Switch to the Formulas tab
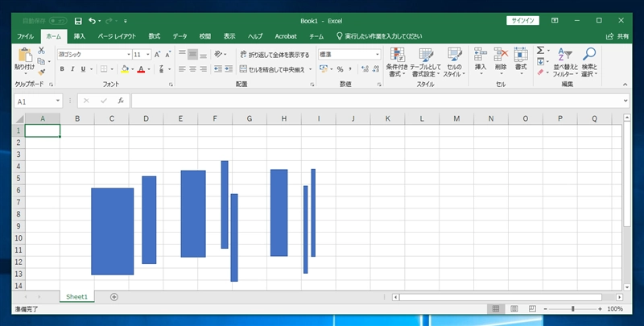The image size is (644, 326). 155,36
